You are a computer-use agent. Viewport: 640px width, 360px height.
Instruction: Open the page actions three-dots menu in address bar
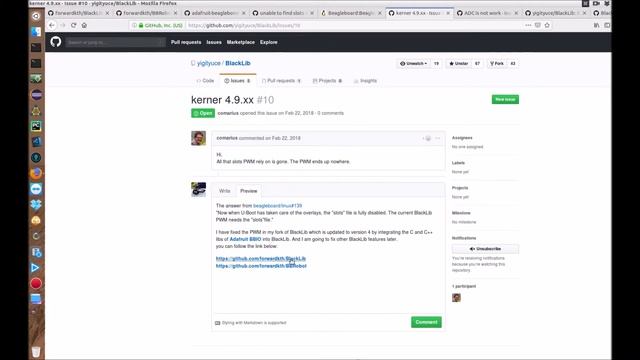(528, 25)
